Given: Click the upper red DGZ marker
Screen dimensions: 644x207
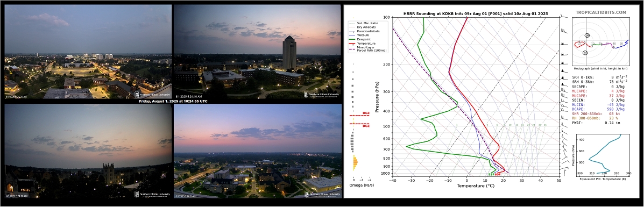Looking at the screenshot, I should pyautogui.click(x=360, y=115).
